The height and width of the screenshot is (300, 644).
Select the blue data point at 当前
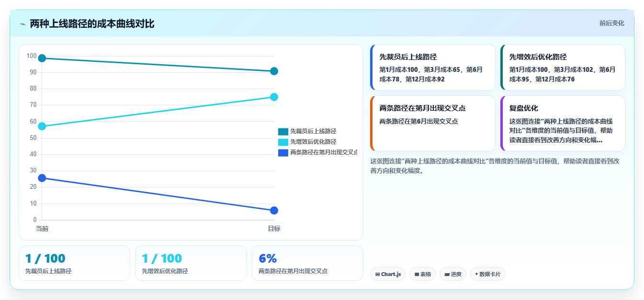(x=42, y=178)
